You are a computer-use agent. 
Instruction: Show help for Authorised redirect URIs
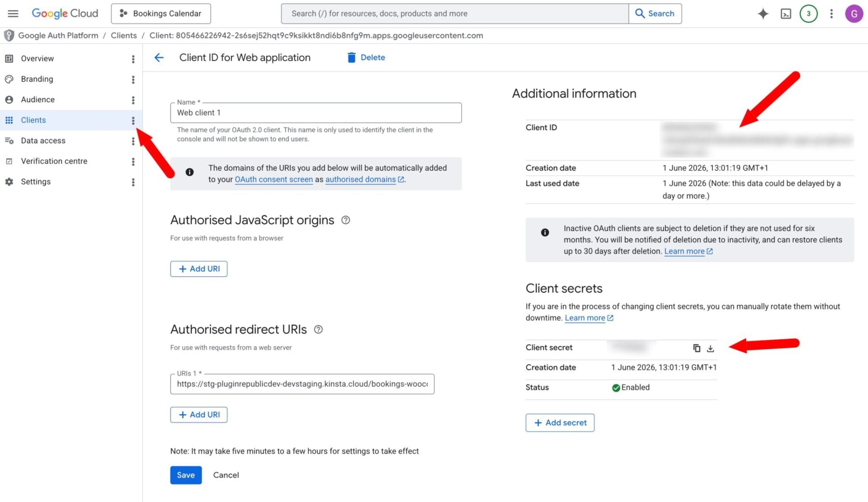(x=318, y=330)
